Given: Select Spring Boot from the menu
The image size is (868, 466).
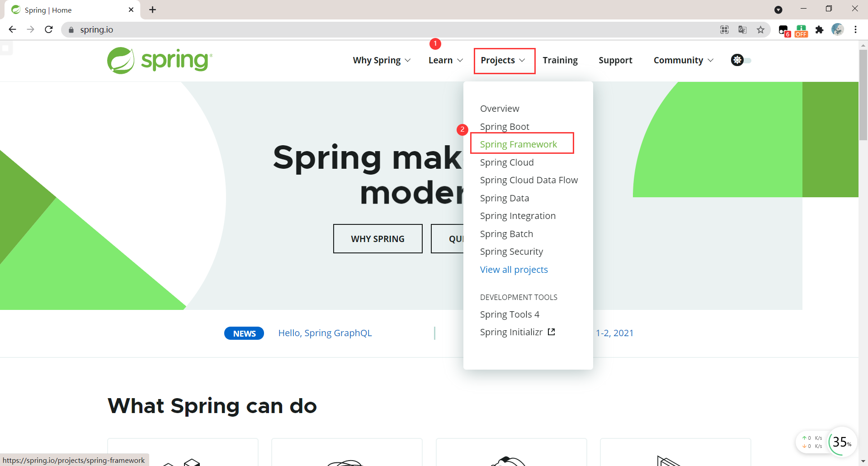Looking at the screenshot, I should (x=505, y=127).
